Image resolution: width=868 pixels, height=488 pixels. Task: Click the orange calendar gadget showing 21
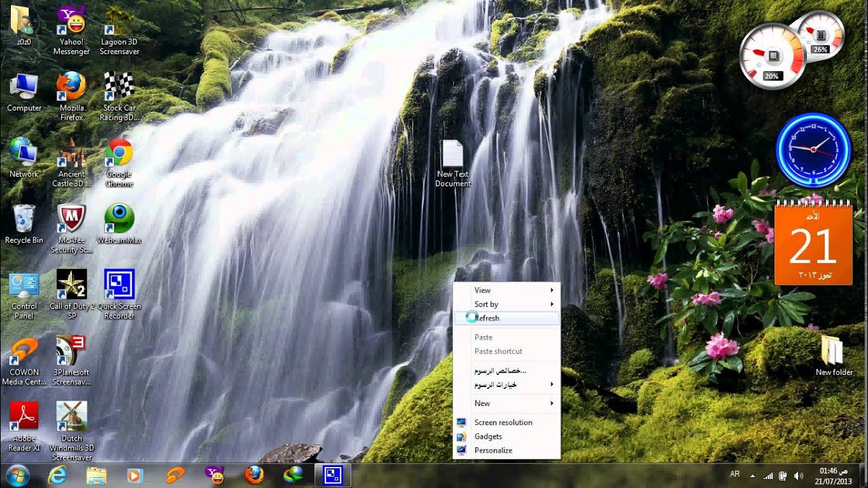pos(813,243)
